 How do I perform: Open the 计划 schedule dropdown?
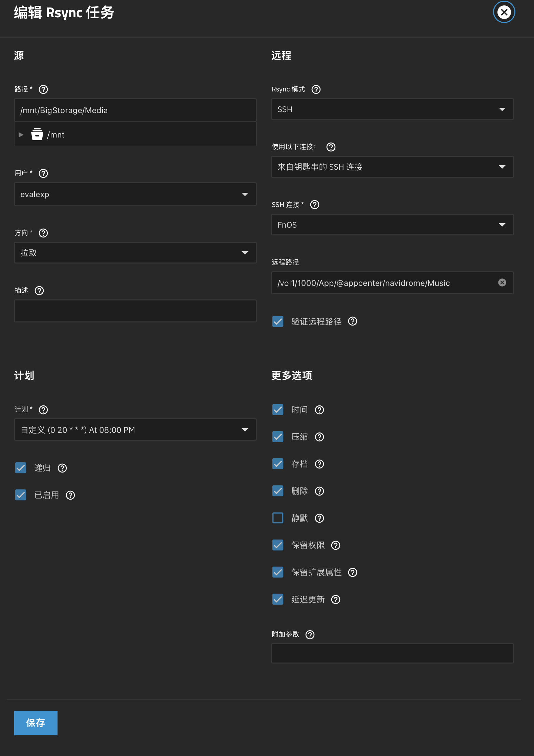coord(135,430)
